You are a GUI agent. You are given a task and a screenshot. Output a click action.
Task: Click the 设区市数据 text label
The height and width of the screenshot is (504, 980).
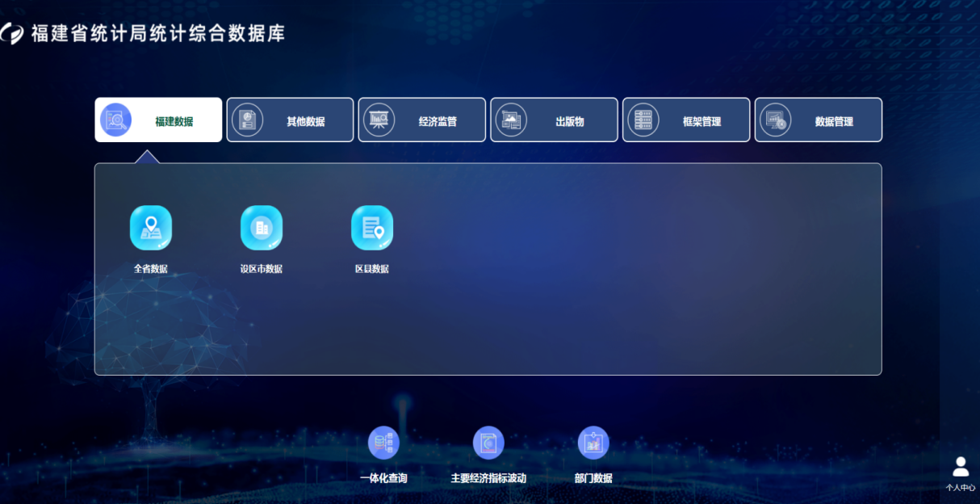coord(262,269)
